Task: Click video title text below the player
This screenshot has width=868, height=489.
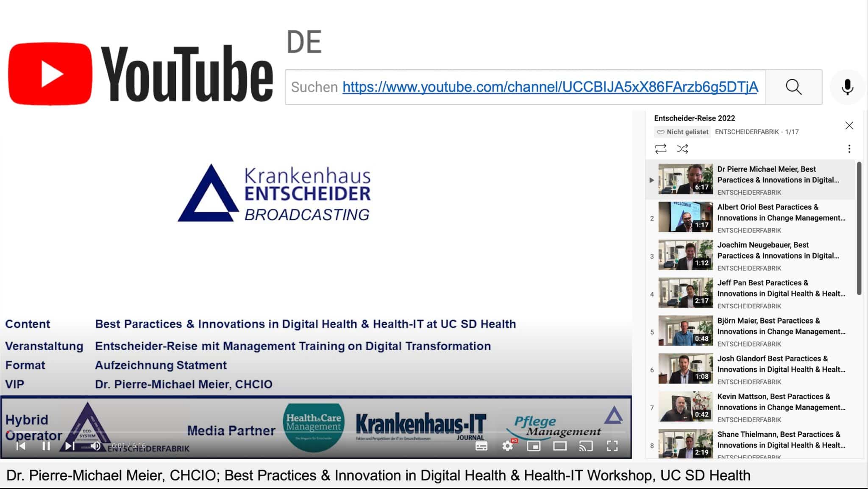Action: click(x=378, y=475)
